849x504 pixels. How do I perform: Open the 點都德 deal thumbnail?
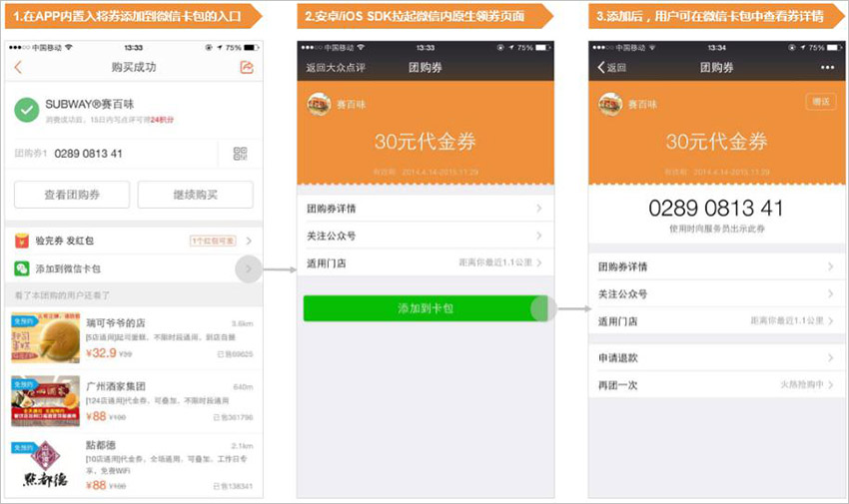(x=46, y=464)
